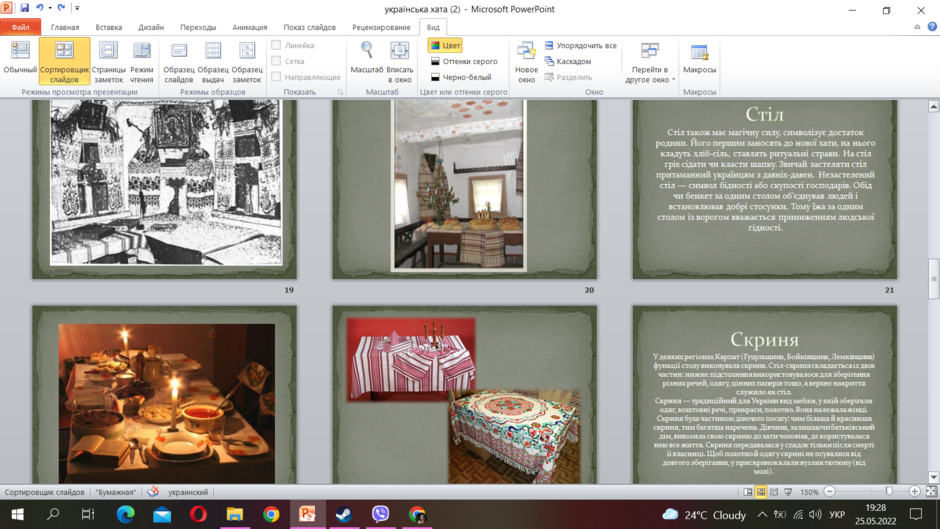The width and height of the screenshot is (940, 529).
Task: Open a Новое окно window
Action: point(526,61)
